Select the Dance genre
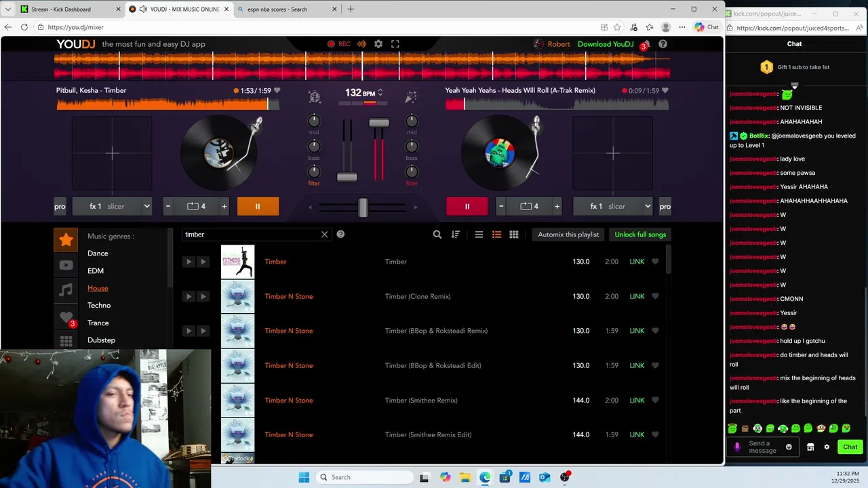The width and height of the screenshot is (868, 488). click(x=98, y=253)
